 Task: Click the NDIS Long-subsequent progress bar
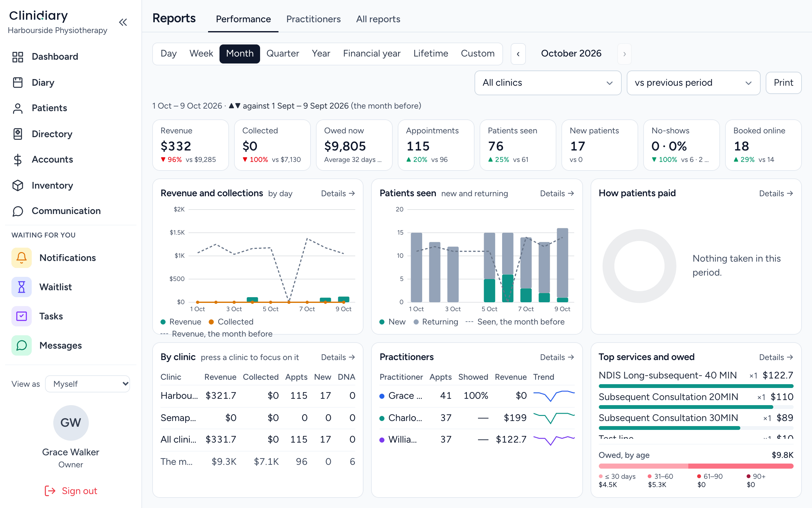click(x=696, y=386)
